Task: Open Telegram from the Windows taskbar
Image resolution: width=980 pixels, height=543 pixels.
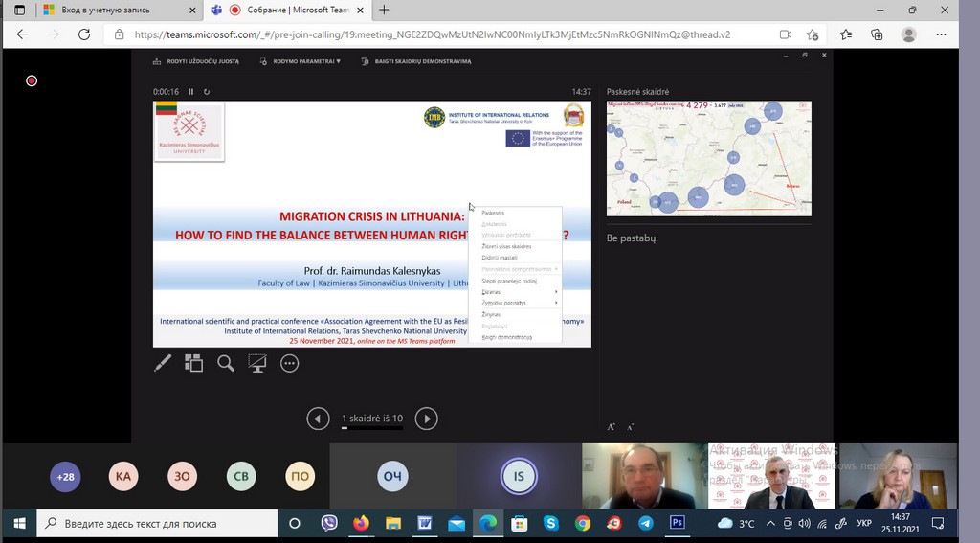Action: click(645, 524)
